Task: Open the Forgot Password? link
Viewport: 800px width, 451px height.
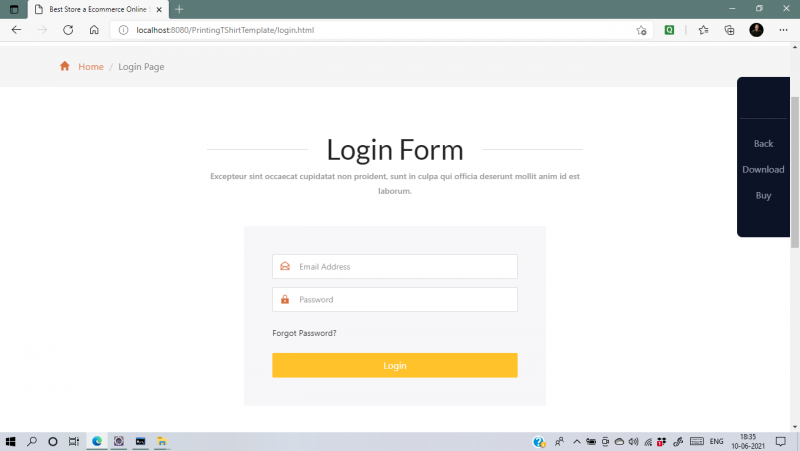Action: (304, 333)
